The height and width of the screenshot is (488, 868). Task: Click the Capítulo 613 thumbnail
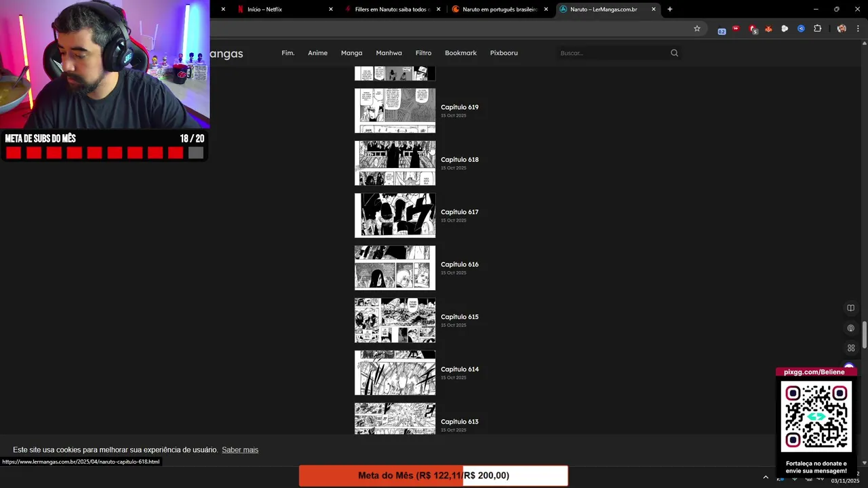pos(395,419)
